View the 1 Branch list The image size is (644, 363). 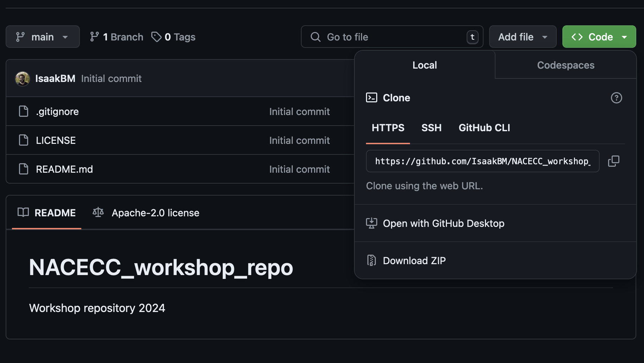point(117,37)
